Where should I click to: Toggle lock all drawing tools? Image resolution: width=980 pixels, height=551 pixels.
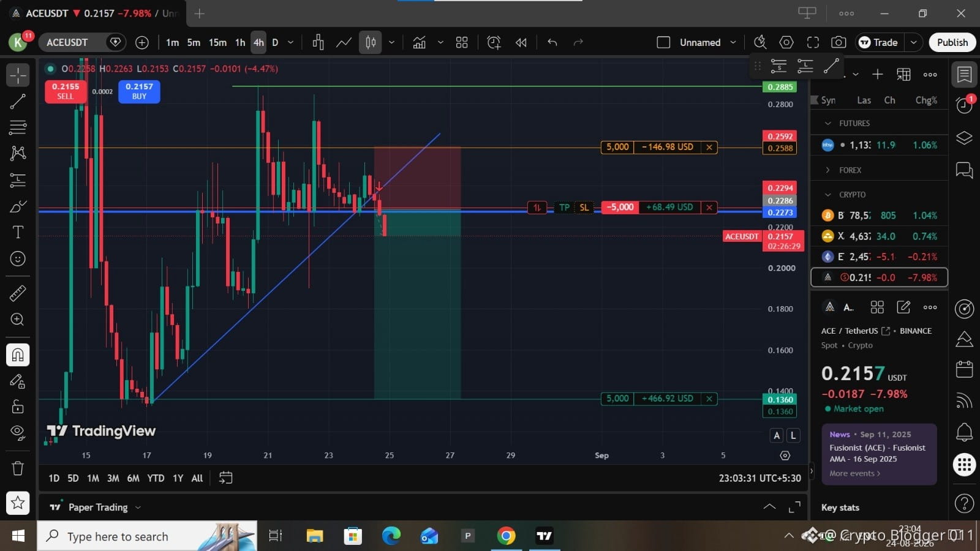18,407
